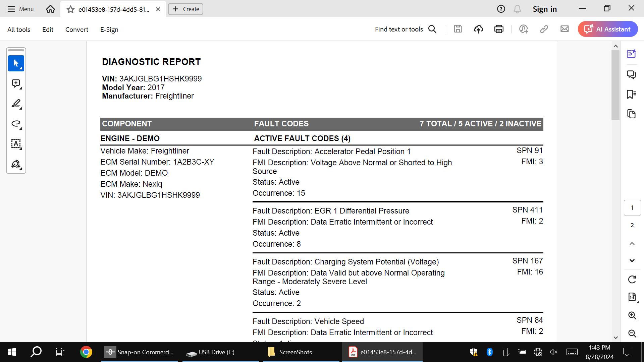This screenshot has width=644, height=362.
Task: Click the rotate page icon
Action: [x=632, y=280]
